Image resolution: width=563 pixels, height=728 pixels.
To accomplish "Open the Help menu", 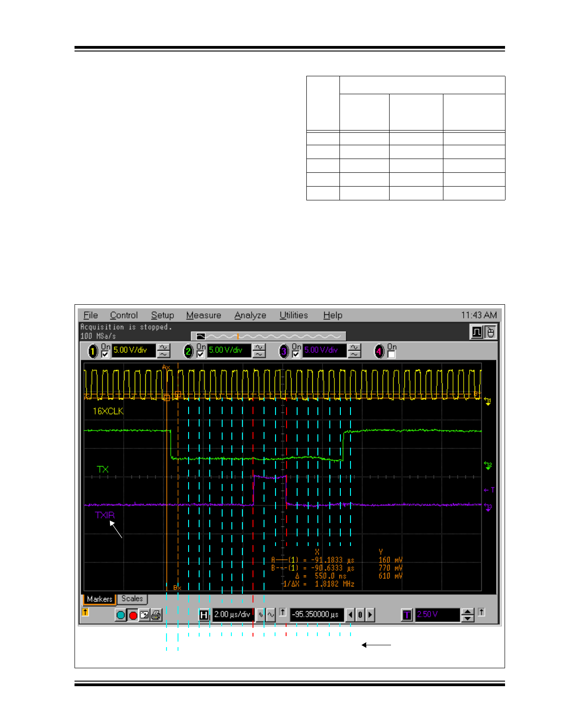I will pos(333,315).
